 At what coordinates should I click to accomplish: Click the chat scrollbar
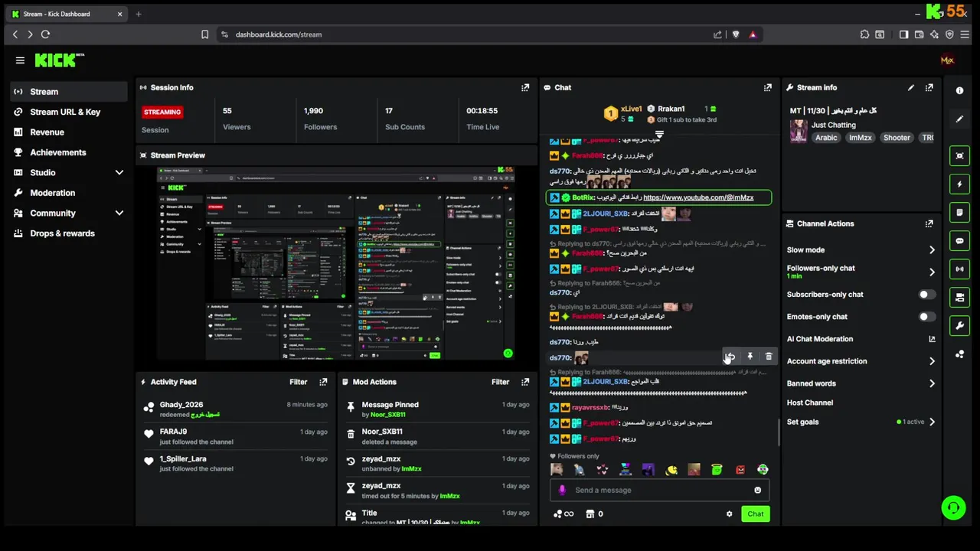(779, 432)
